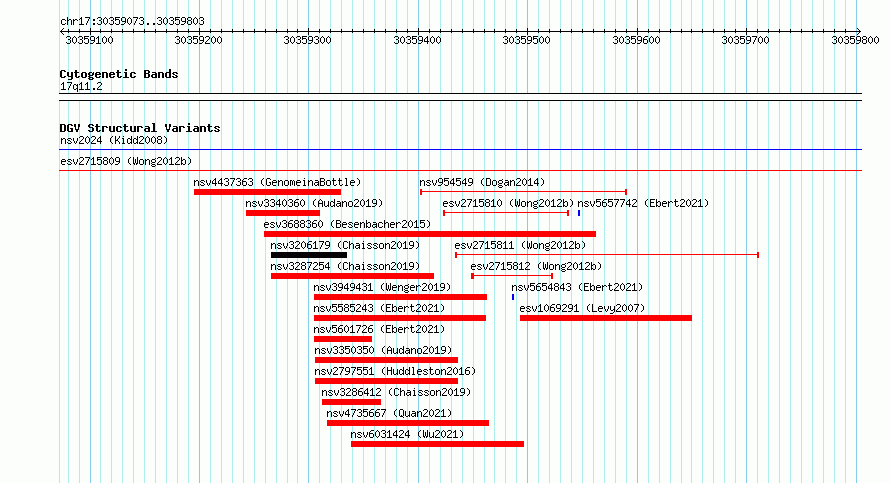Open the nsv5601726 (Ebert2021) label
This screenshot has width=890, height=483.
tap(379, 329)
